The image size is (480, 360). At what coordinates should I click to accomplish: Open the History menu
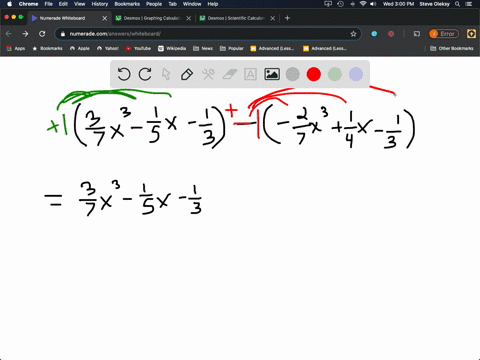tap(100, 4)
